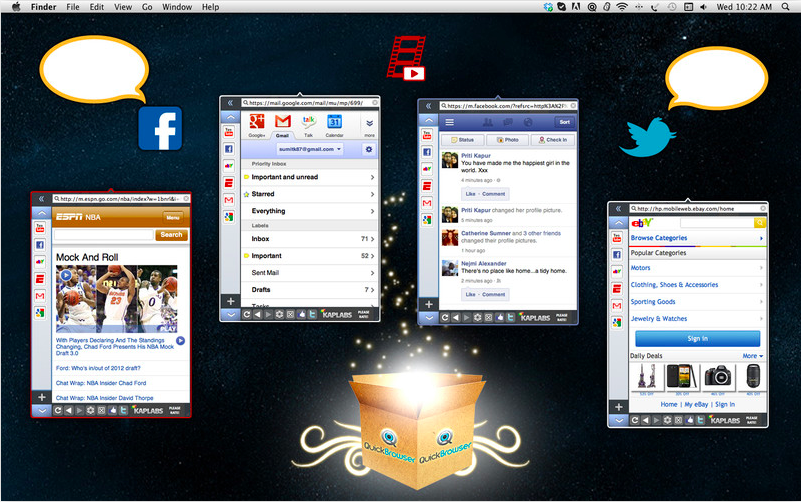Expand more apps chevron in Gmail
The image size is (801, 502).
pyautogui.click(x=369, y=124)
